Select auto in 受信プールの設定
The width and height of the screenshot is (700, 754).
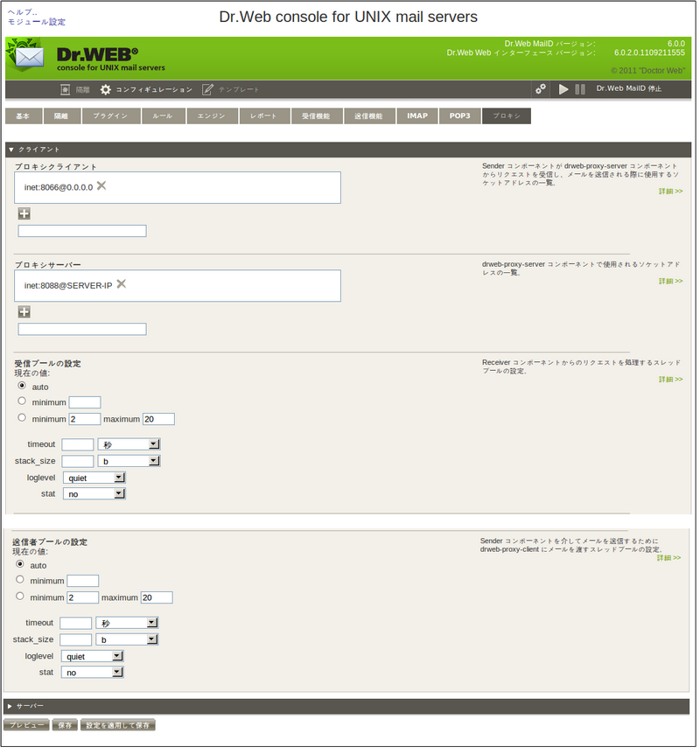22,387
